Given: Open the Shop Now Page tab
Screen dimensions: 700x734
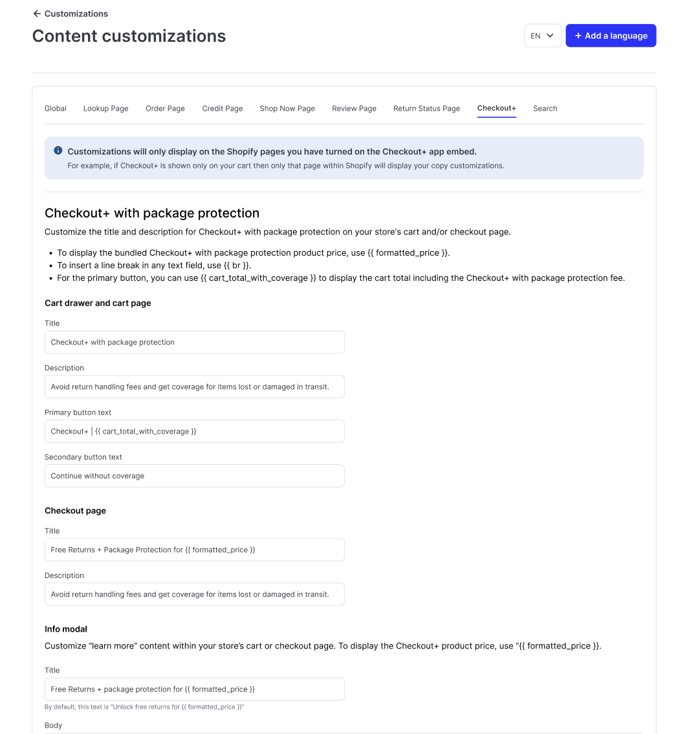Looking at the screenshot, I should pyautogui.click(x=287, y=108).
